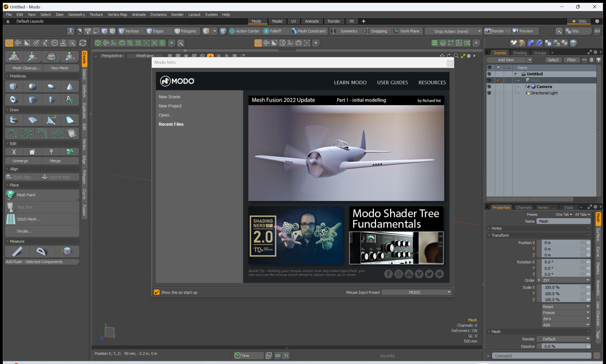
Task: Click New Scene in the intro
Action: pyautogui.click(x=169, y=97)
